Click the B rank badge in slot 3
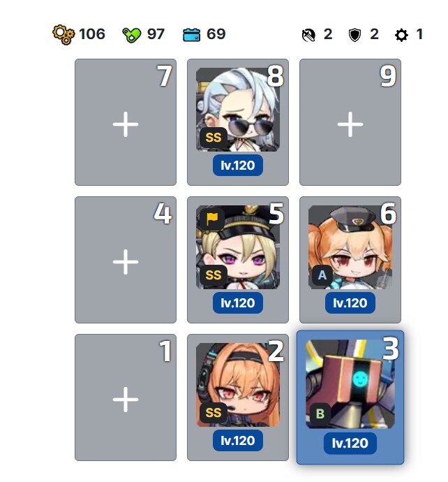The image size is (448, 482). (x=320, y=414)
